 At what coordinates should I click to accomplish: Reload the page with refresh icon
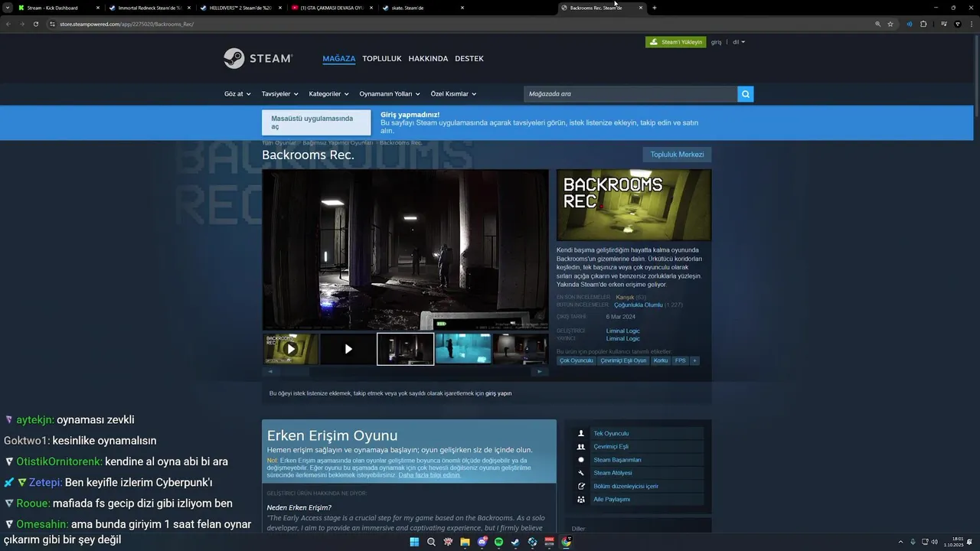point(35,24)
